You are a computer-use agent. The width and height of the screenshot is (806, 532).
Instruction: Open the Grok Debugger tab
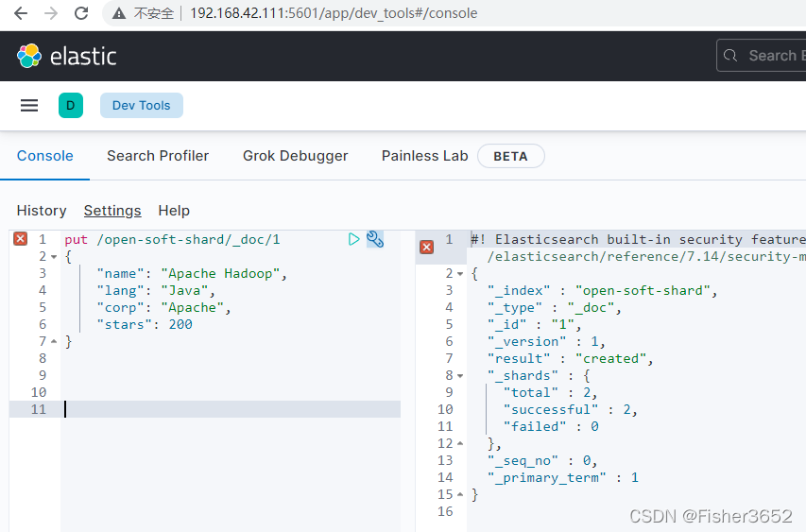(296, 156)
